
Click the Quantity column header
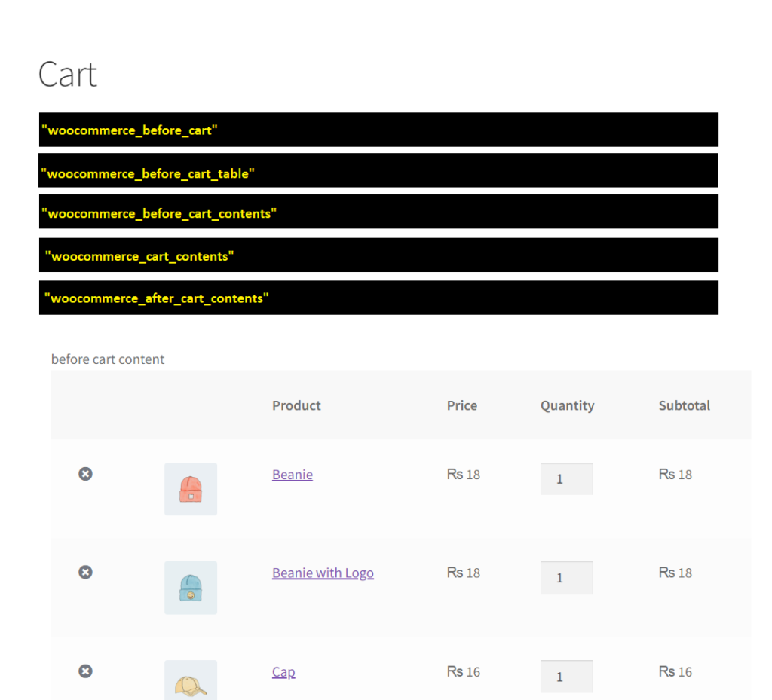point(567,406)
